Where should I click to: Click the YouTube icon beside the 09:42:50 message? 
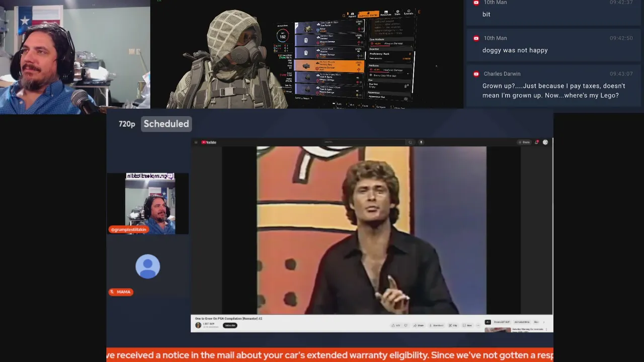476,38
